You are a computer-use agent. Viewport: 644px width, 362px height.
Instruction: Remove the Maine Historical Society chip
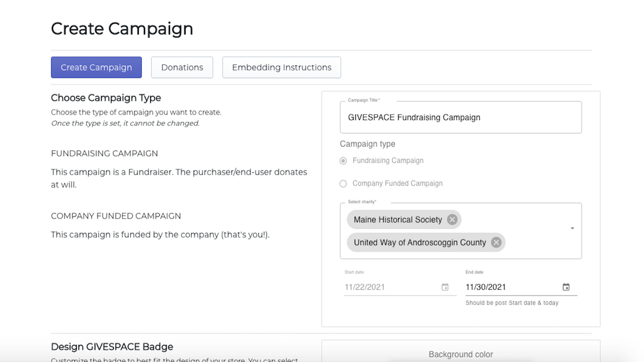(452, 220)
